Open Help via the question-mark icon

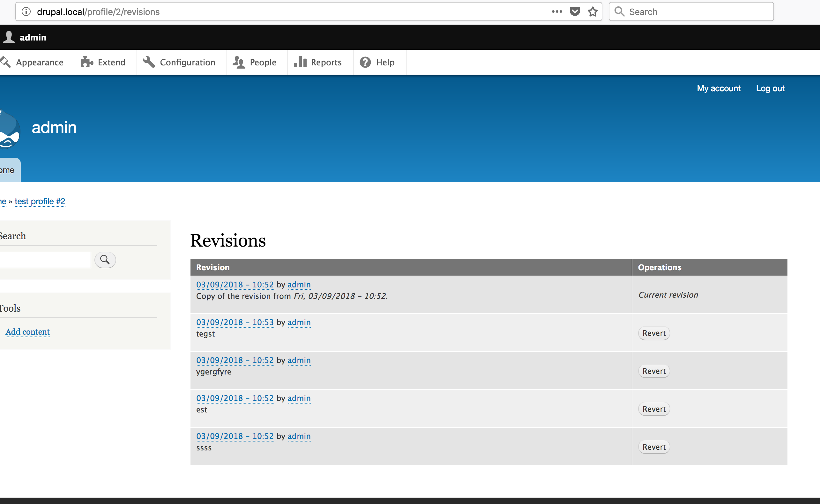pos(365,62)
